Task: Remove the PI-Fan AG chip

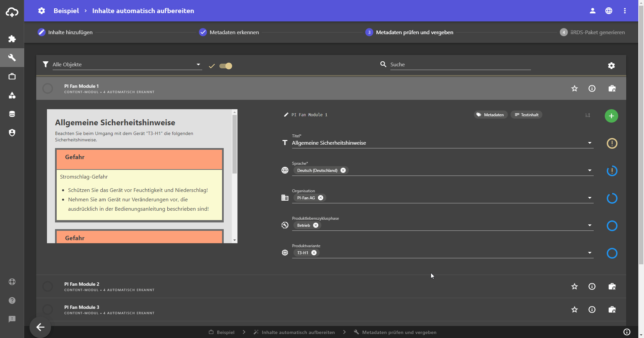Action: tap(321, 198)
